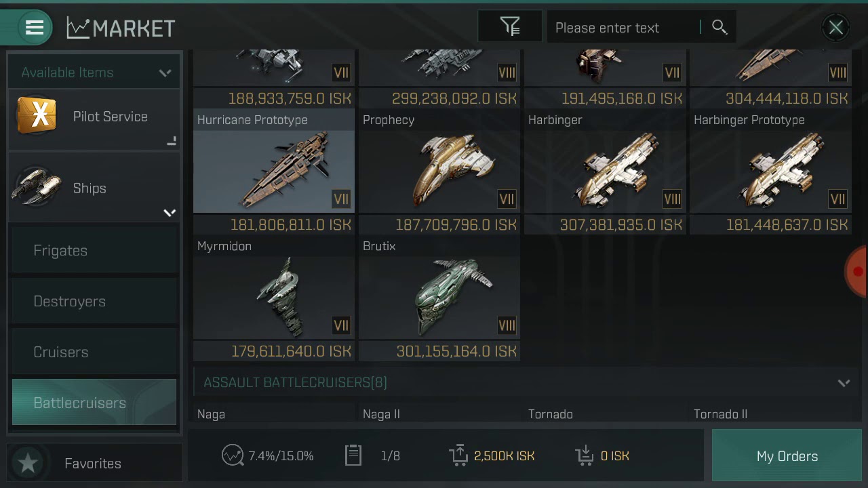Click the magnifier search icon
868x488 pixels.
coord(719,27)
